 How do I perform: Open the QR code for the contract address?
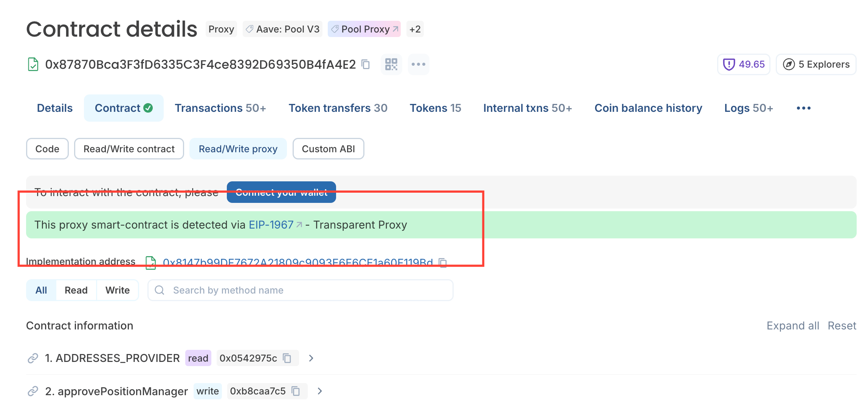391,64
